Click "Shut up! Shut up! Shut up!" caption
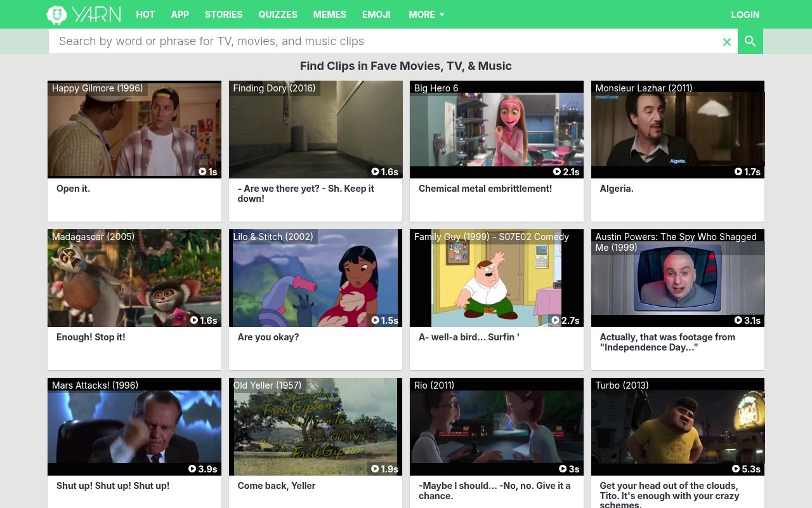The width and height of the screenshot is (812, 508). pyautogui.click(x=113, y=486)
